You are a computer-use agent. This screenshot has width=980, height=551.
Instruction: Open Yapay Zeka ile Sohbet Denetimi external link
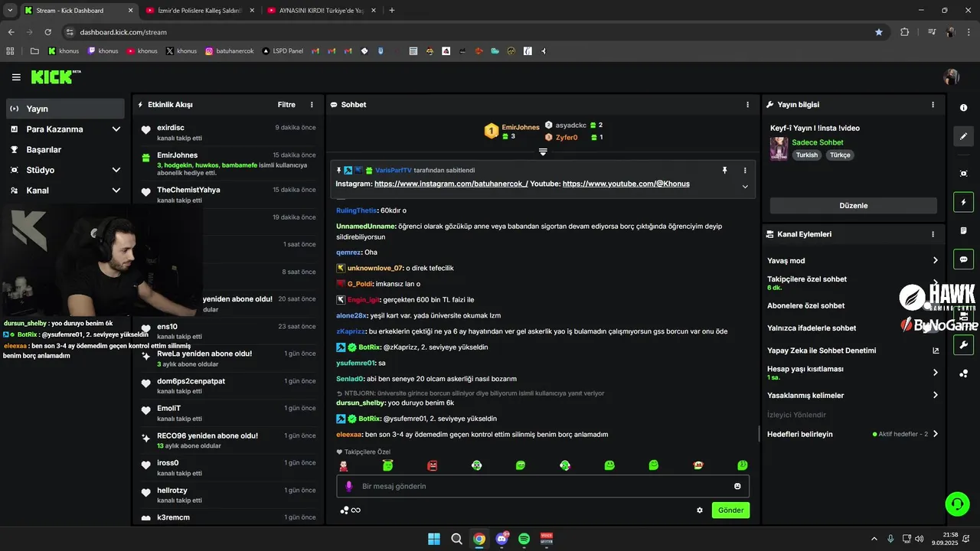tap(936, 350)
